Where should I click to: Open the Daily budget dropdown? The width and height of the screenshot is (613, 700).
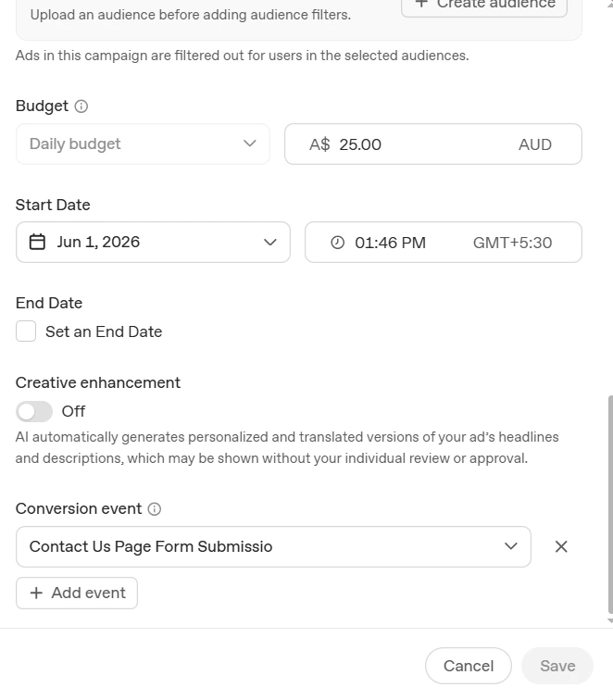click(x=143, y=144)
